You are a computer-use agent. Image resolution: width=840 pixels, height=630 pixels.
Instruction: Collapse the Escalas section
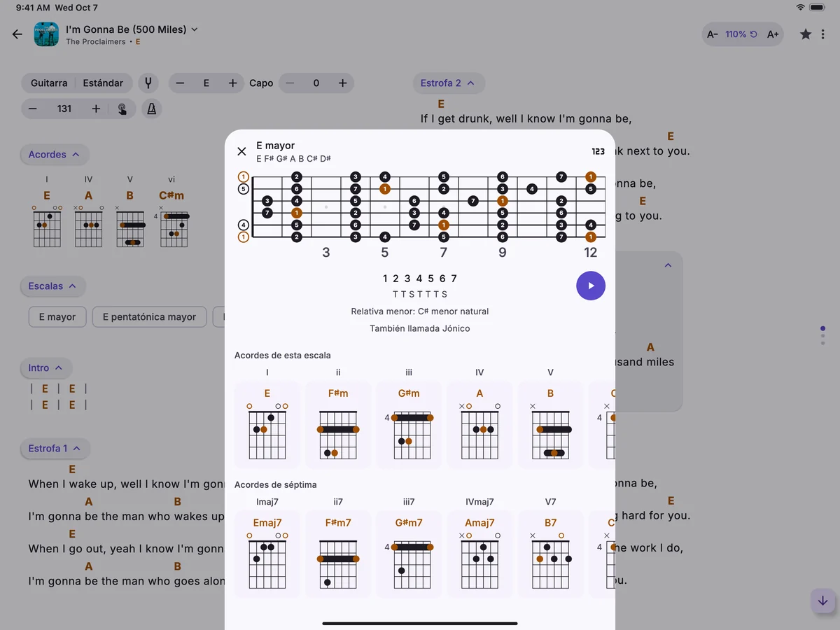point(52,286)
